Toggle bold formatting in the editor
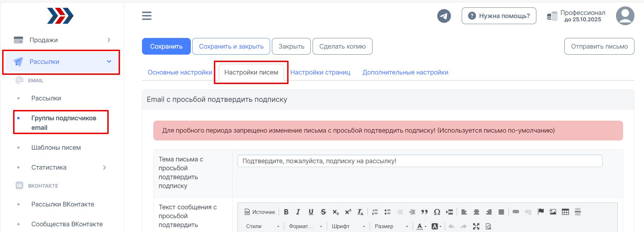Viewport: 644px width, 232px height. [286, 212]
